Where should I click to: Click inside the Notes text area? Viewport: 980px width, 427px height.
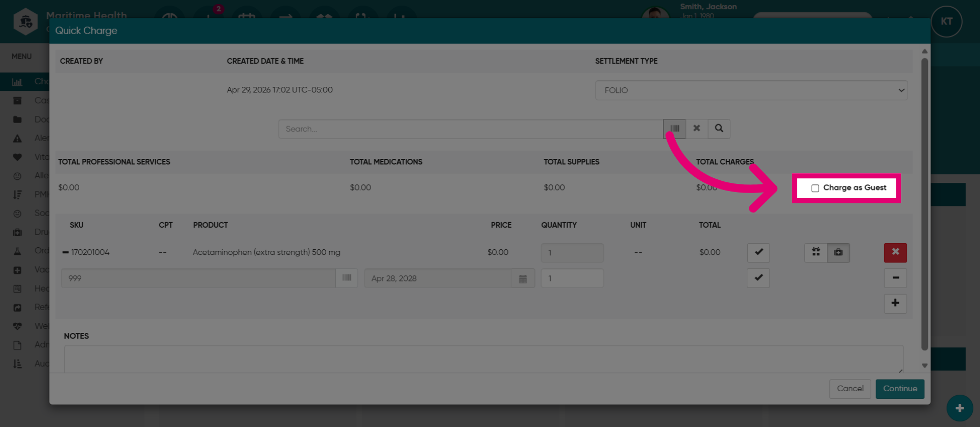(x=484, y=359)
